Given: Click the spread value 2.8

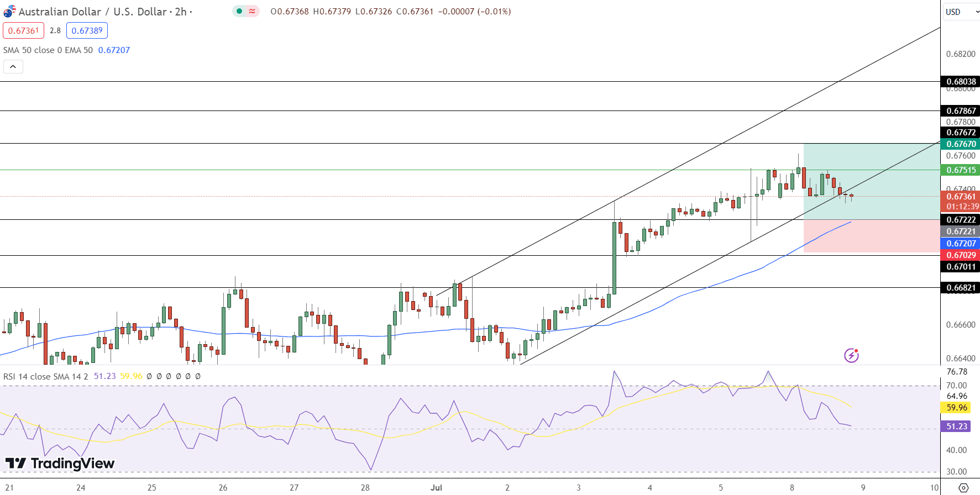Looking at the screenshot, I should click(55, 30).
